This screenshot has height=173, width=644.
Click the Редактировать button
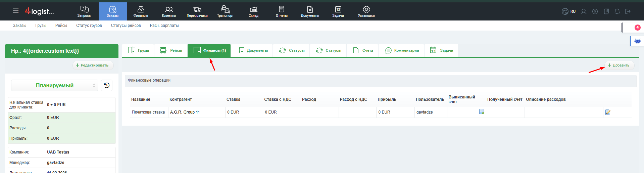click(x=92, y=65)
